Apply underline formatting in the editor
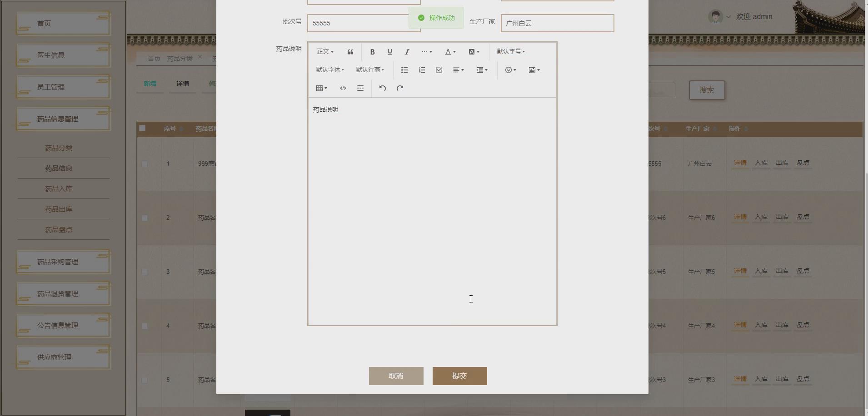 pyautogui.click(x=389, y=51)
